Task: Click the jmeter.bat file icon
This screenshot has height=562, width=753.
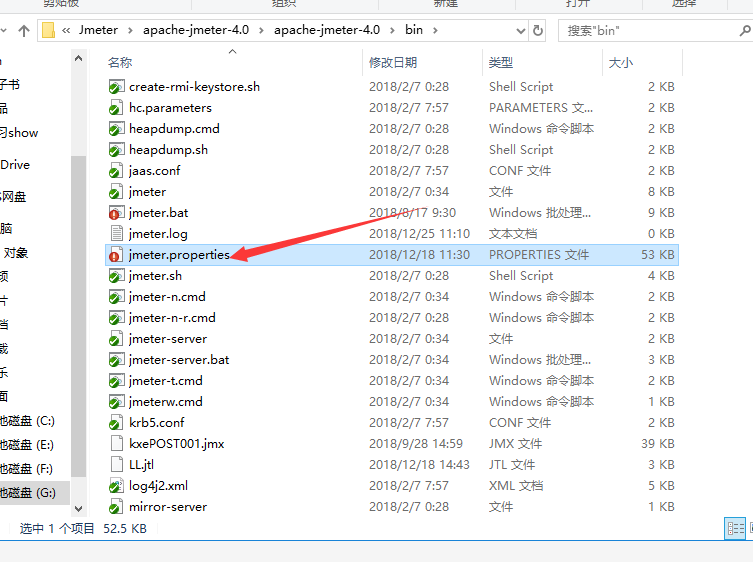Action: tap(116, 213)
